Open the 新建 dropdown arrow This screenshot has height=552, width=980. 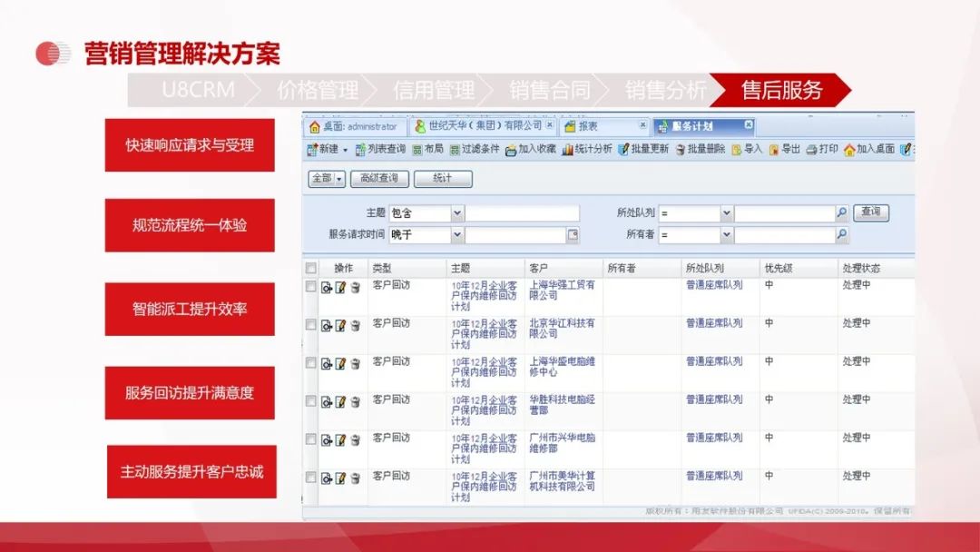[x=345, y=150]
